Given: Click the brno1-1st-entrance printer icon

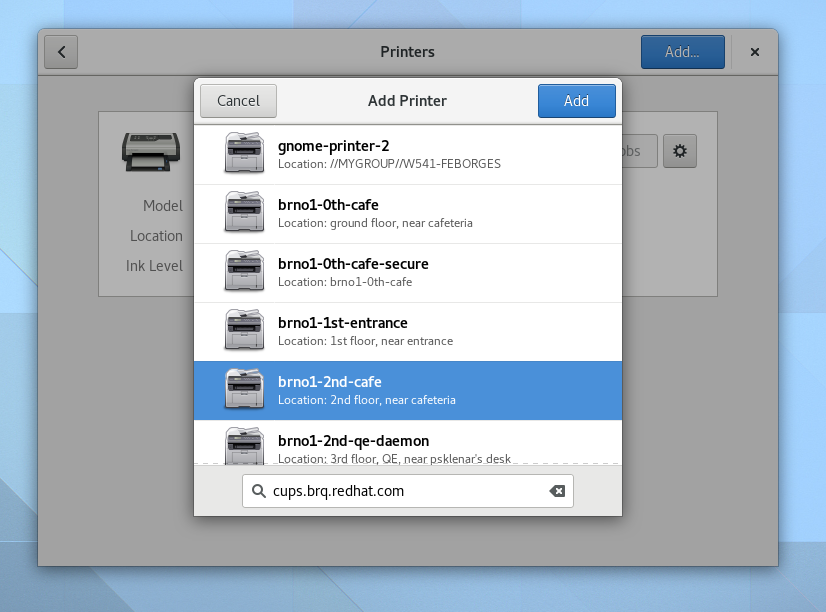Looking at the screenshot, I should click(x=244, y=330).
